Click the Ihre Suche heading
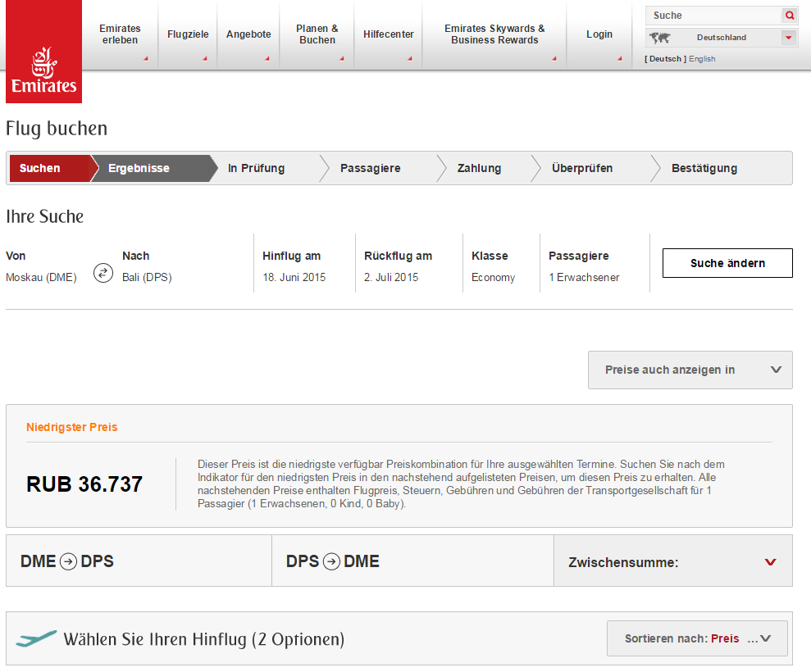Image resolution: width=811 pixels, height=672 pixels. [44, 216]
